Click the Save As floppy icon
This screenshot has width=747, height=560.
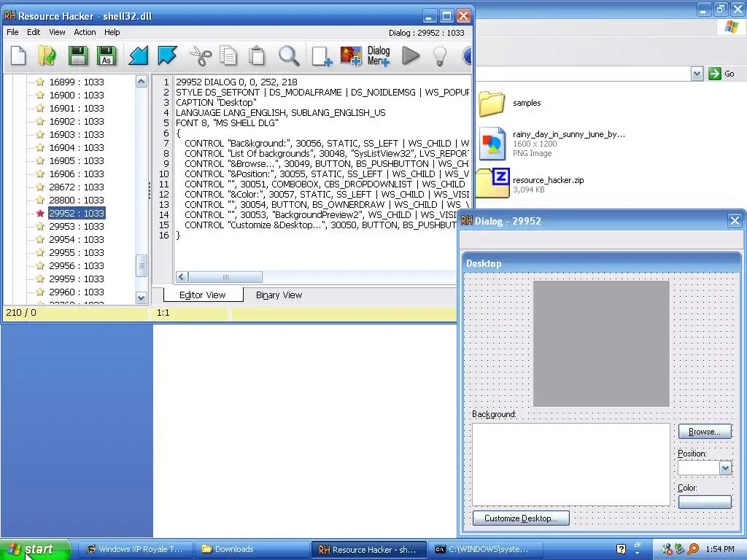[x=107, y=55]
